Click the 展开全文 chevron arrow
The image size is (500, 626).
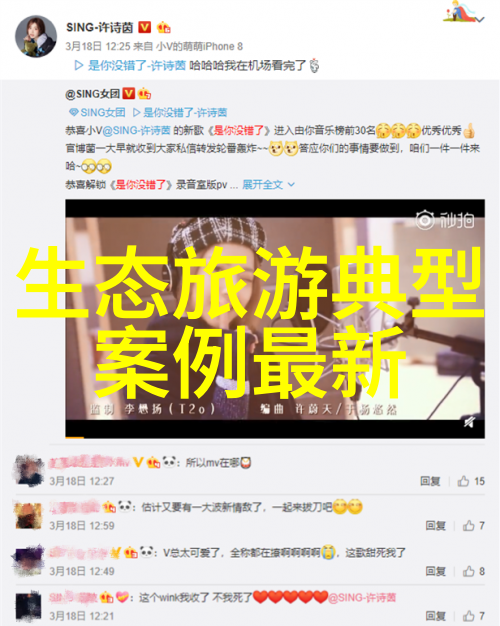(291, 184)
